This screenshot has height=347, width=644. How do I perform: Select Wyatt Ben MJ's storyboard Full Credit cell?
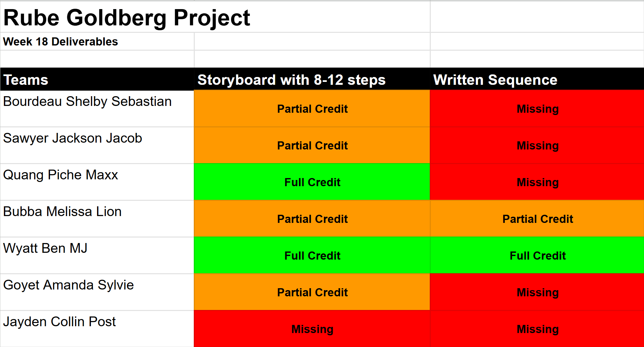pyautogui.click(x=312, y=256)
